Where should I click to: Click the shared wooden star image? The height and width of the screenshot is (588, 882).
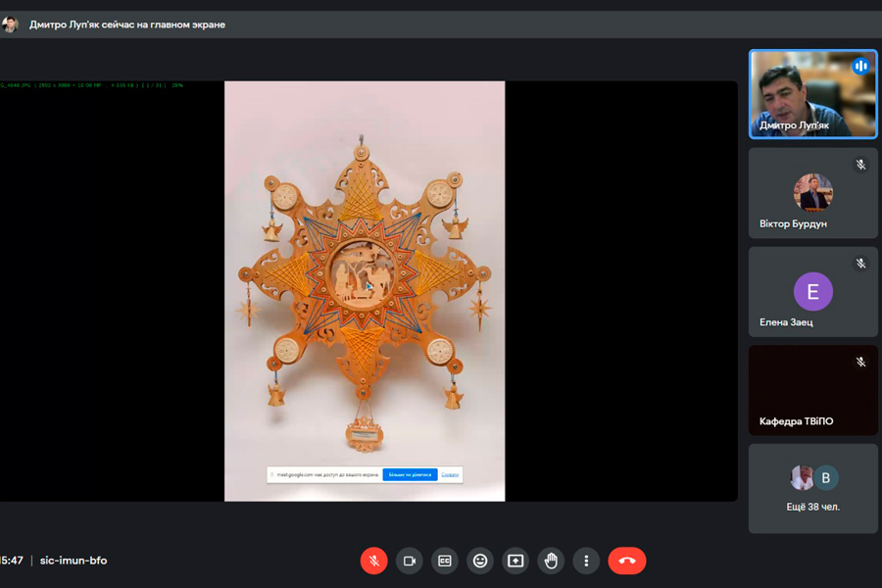[x=365, y=291]
